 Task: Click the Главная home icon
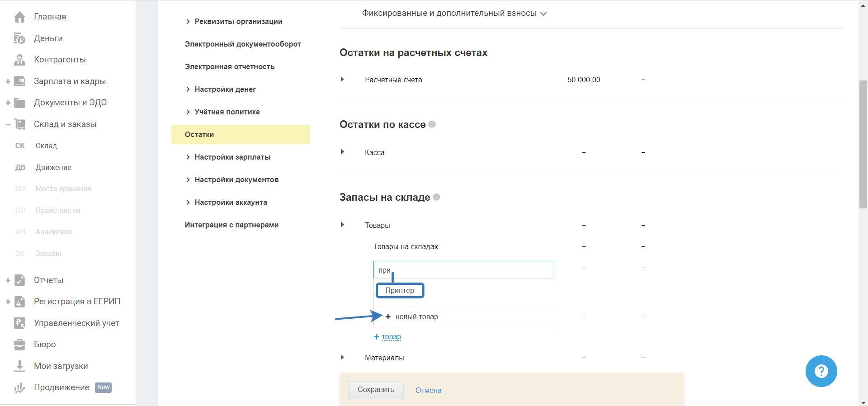[x=20, y=17]
